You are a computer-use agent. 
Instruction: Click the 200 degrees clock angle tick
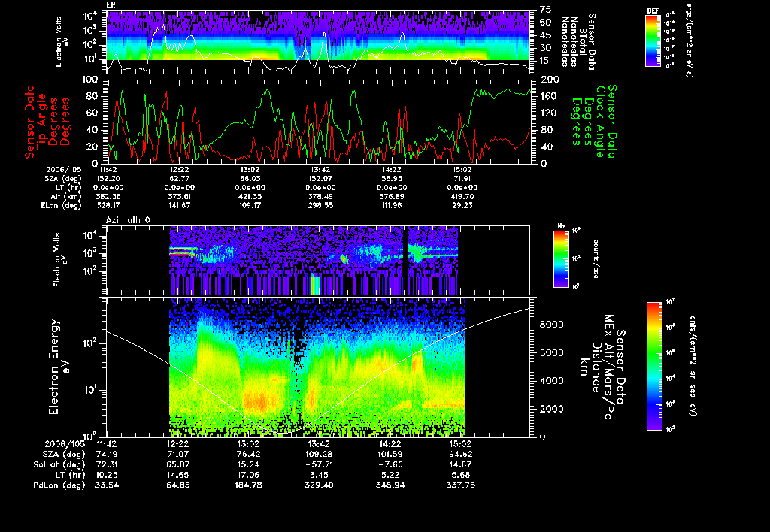(550, 80)
